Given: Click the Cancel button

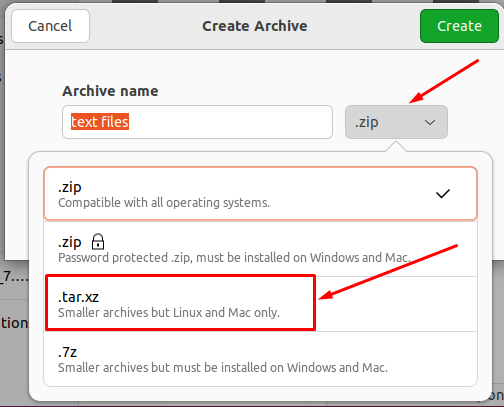Looking at the screenshot, I should [x=50, y=26].
